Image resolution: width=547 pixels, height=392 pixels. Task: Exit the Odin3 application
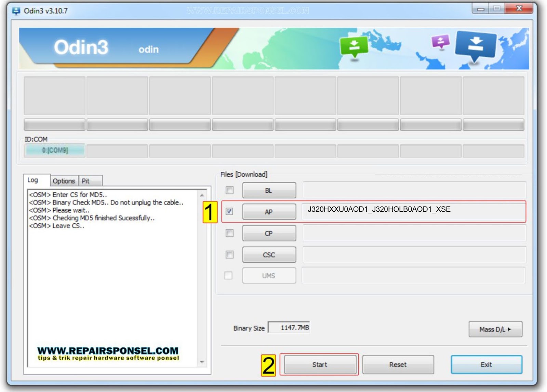point(486,365)
